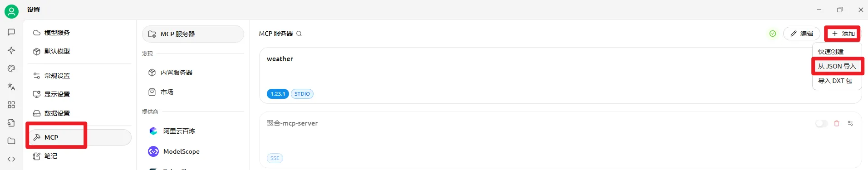Open the chat assistant sidebar icon

[x=11, y=32]
